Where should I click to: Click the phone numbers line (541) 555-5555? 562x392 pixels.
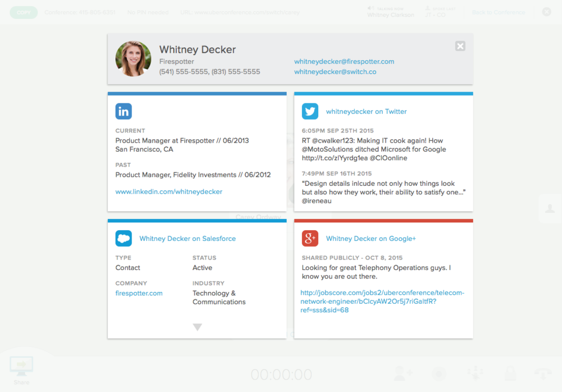209,72
